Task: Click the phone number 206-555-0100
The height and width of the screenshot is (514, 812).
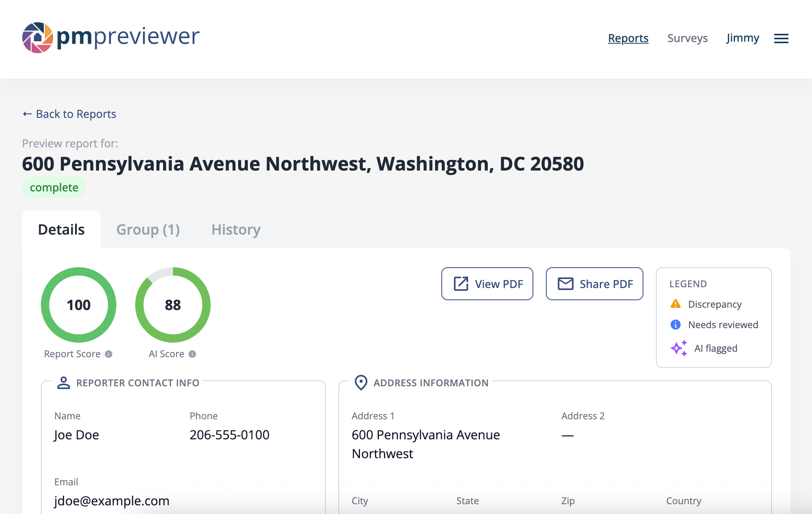Action: (x=230, y=435)
